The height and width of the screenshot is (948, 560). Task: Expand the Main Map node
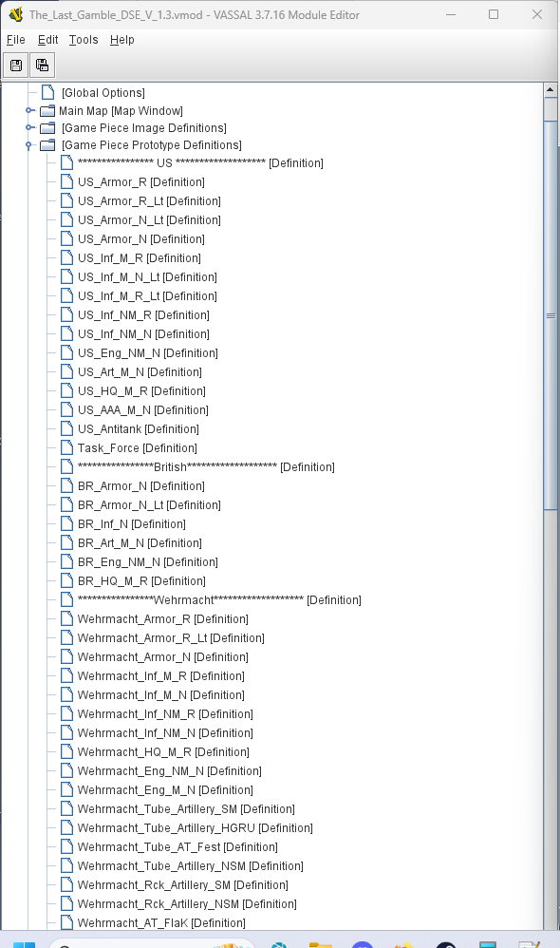(29, 110)
